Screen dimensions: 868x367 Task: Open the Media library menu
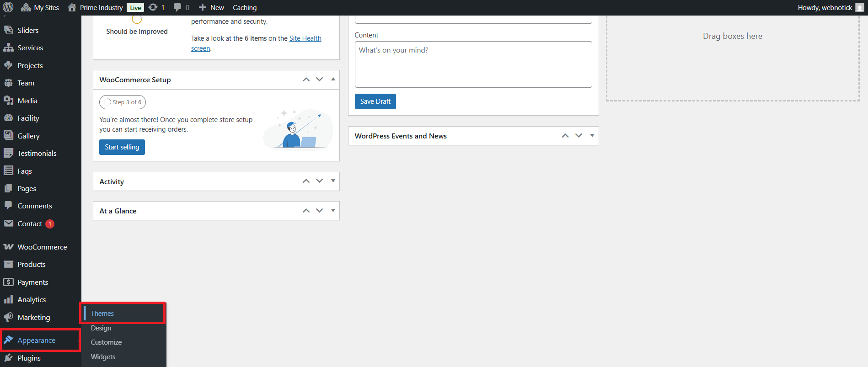27,101
